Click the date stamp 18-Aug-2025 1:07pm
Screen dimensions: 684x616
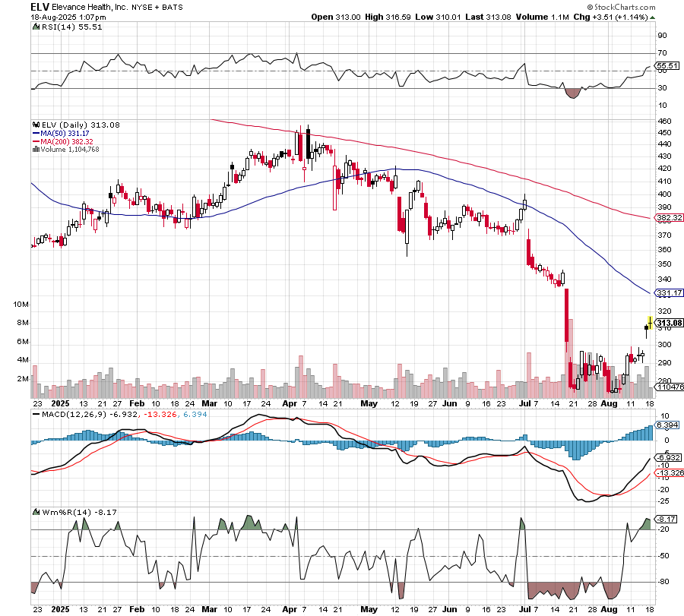pyautogui.click(x=68, y=17)
